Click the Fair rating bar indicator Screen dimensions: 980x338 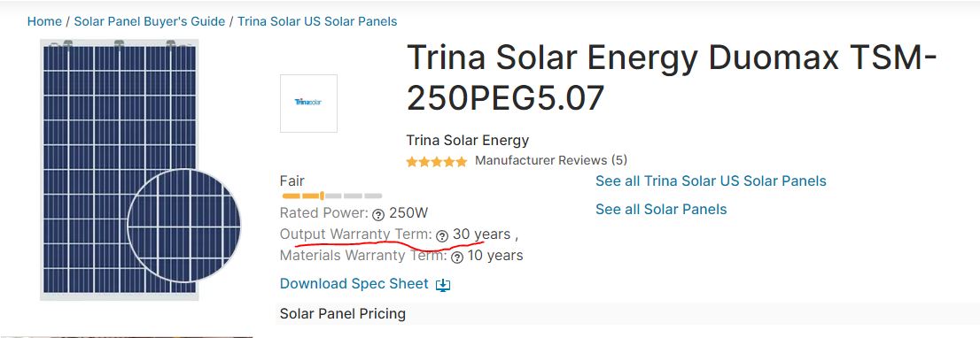pos(332,196)
